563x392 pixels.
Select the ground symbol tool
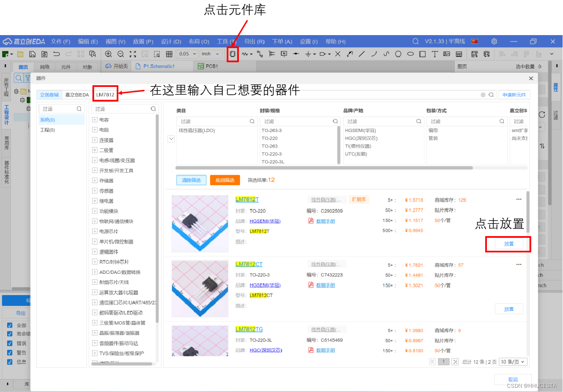click(x=308, y=54)
